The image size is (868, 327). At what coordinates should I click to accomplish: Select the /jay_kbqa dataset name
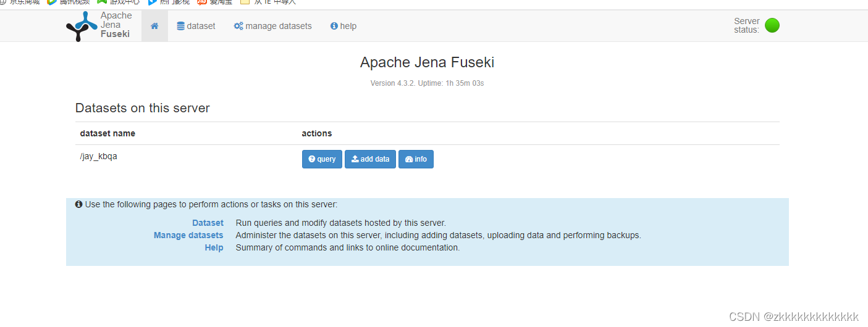[x=99, y=157]
